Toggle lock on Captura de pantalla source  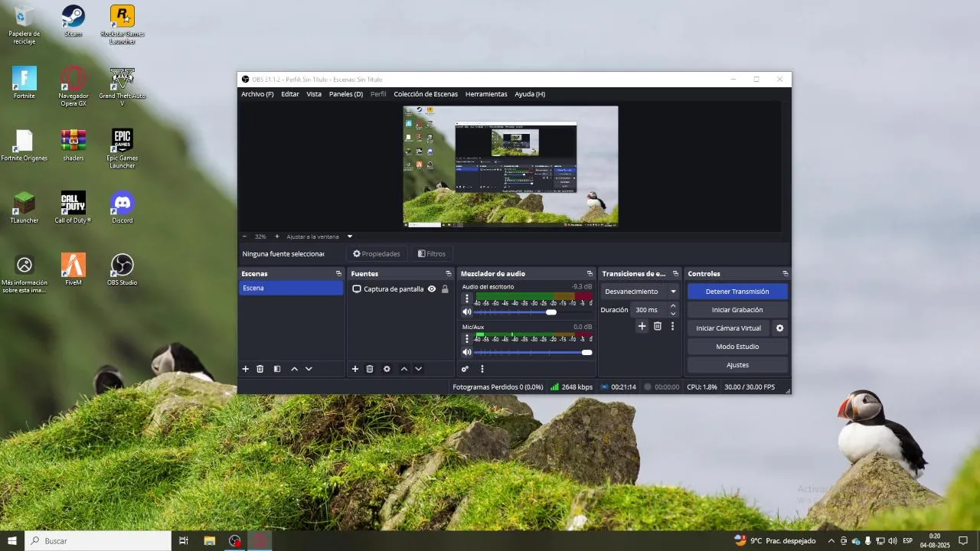coord(445,289)
